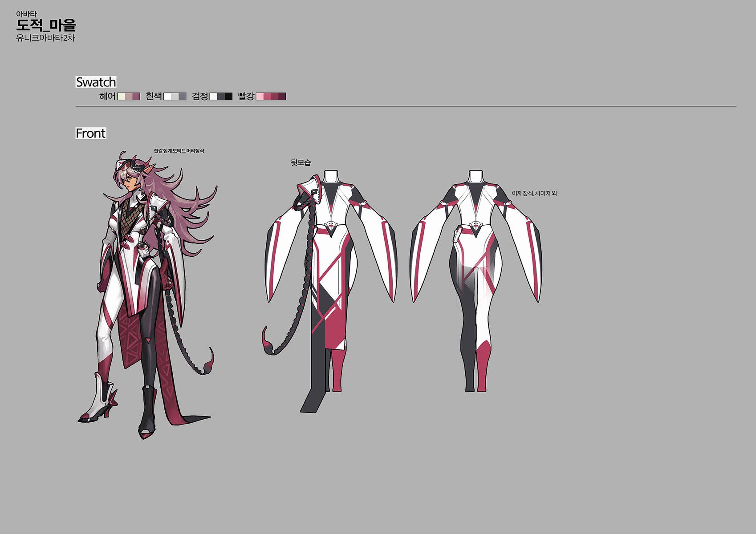Click the 헤어 swatch label
The width and height of the screenshot is (756, 534).
click(x=107, y=96)
